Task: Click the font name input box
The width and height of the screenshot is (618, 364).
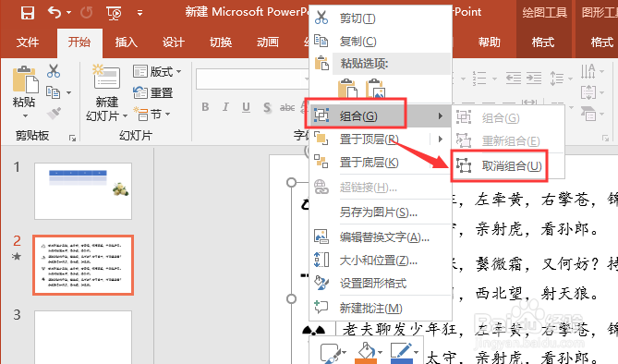Action: [x=252, y=79]
